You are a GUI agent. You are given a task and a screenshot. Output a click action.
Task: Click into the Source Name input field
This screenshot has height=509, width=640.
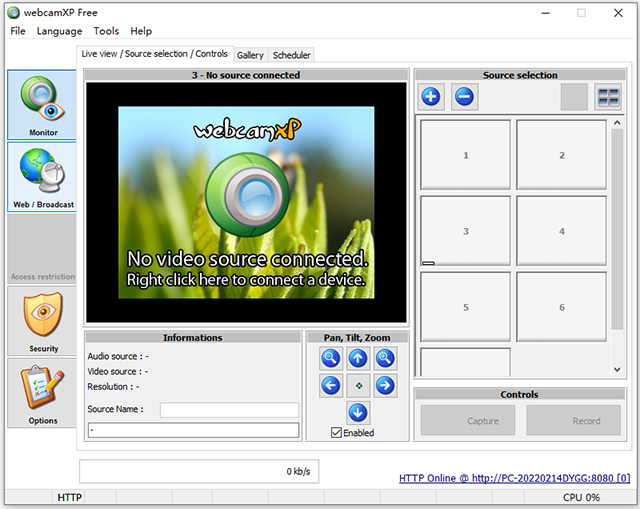click(x=229, y=409)
